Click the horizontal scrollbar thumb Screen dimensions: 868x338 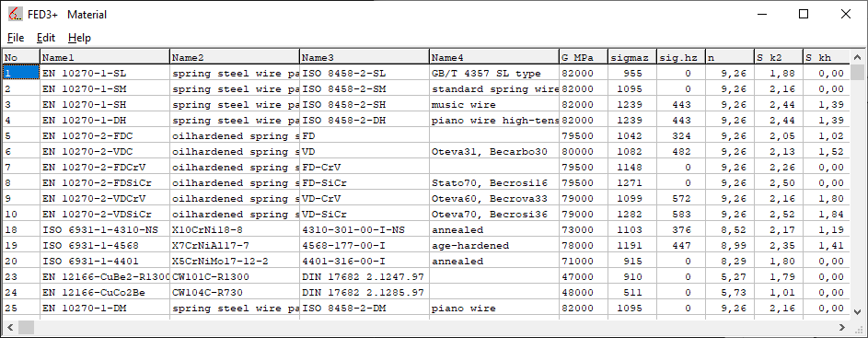coord(26,328)
